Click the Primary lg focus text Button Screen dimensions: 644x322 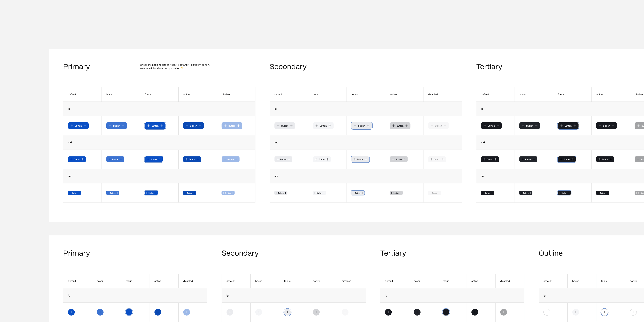pos(155,126)
